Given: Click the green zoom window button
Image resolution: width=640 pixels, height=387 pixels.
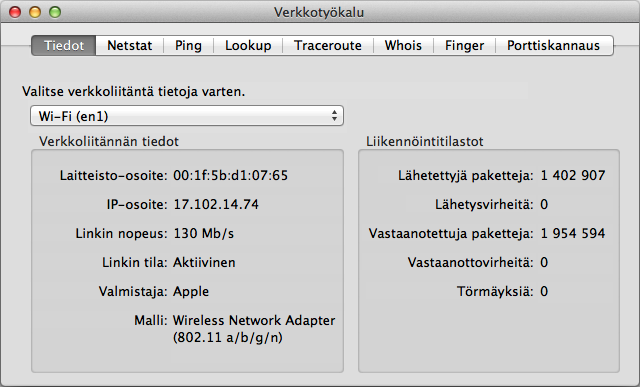Looking at the screenshot, I should point(55,12).
